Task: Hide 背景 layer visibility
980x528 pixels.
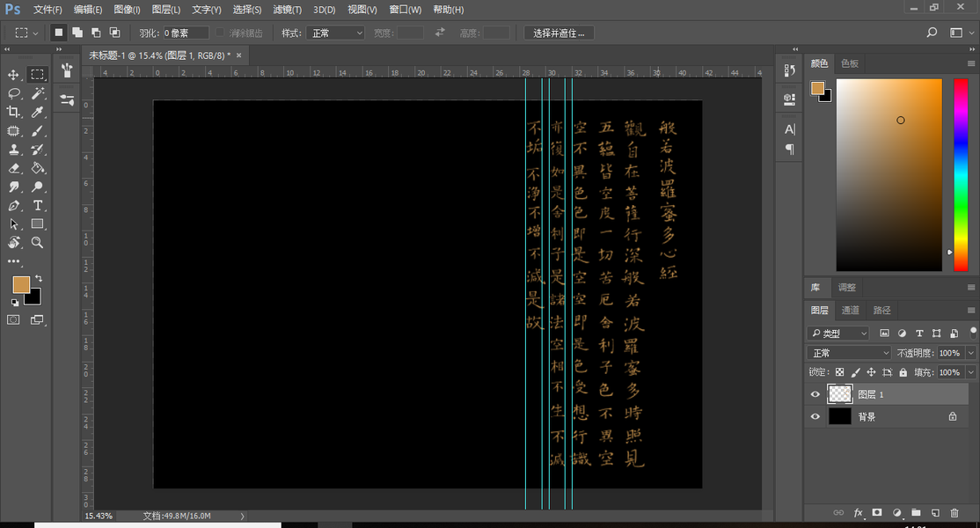Action: [x=815, y=417]
